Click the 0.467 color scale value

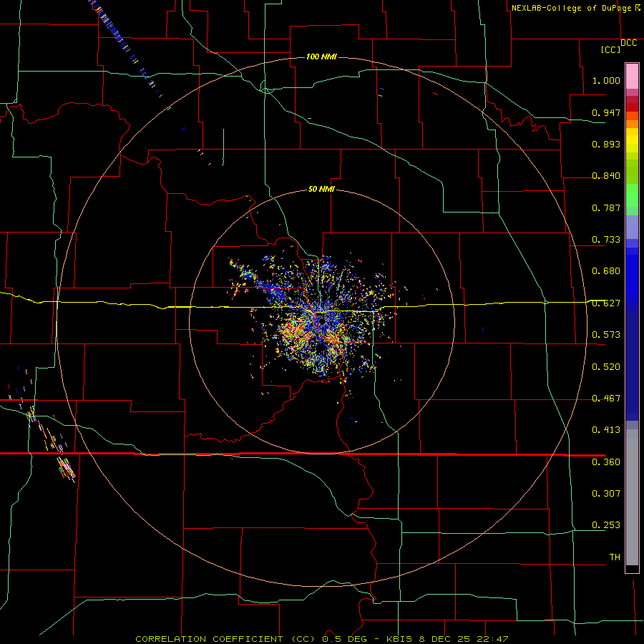click(x=606, y=399)
